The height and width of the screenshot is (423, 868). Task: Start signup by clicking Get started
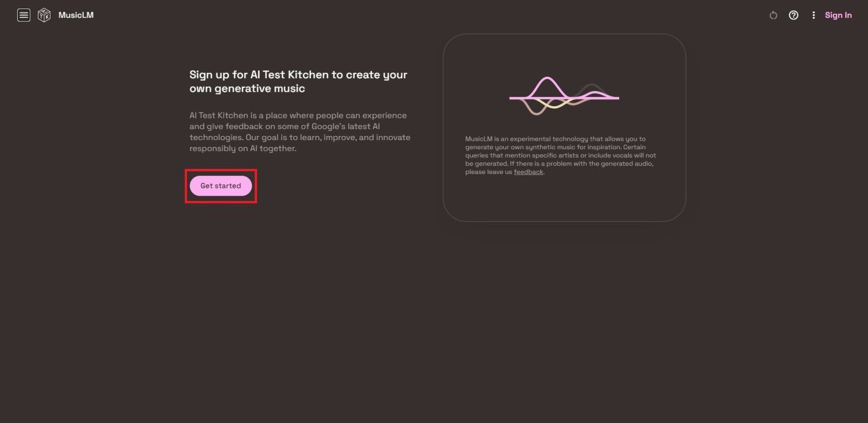pos(220,185)
